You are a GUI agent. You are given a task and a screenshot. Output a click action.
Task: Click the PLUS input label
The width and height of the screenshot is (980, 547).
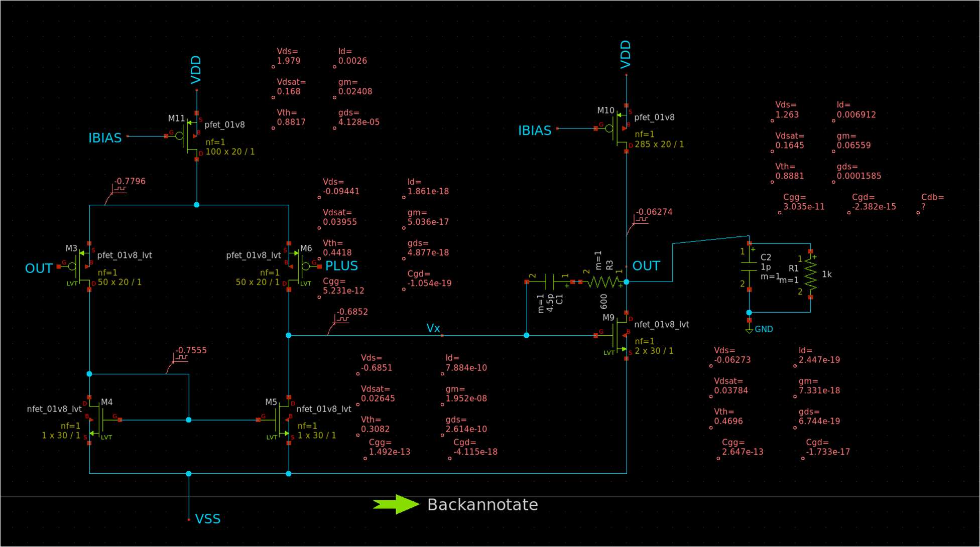(x=341, y=266)
